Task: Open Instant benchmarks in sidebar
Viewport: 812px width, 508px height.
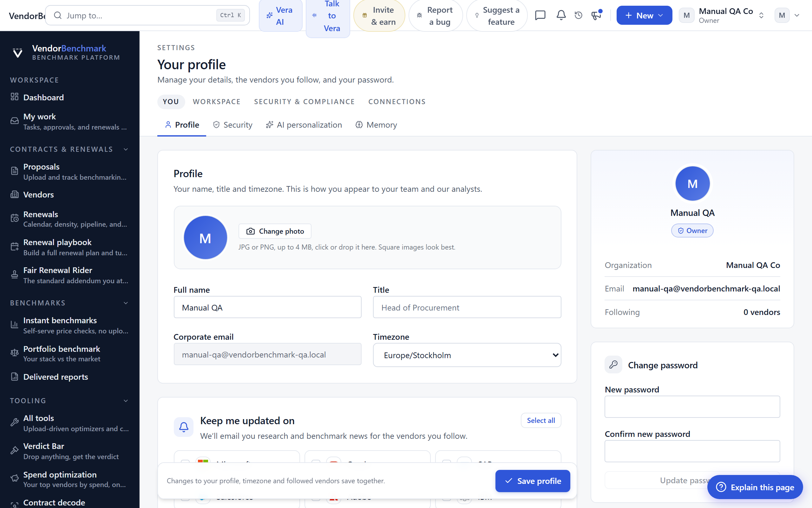Action: (69, 325)
